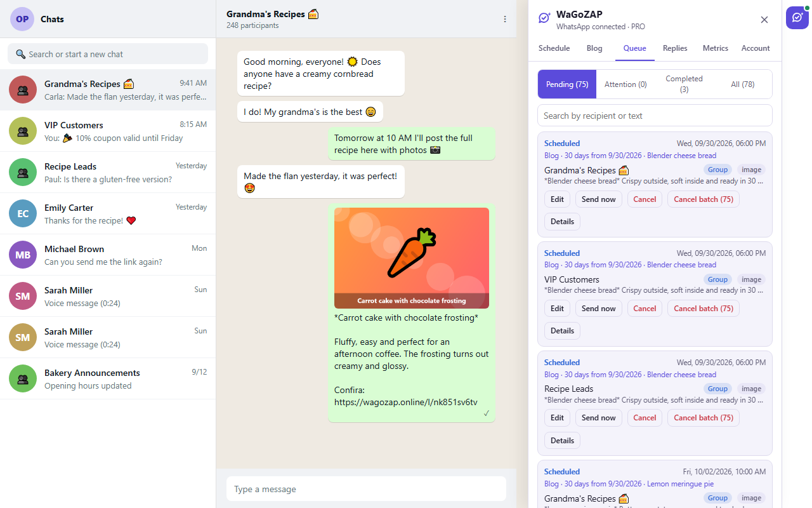Open the WaGoZAP floating launcher icon
This screenshot has width=812, height=508.
pos(797,18)
